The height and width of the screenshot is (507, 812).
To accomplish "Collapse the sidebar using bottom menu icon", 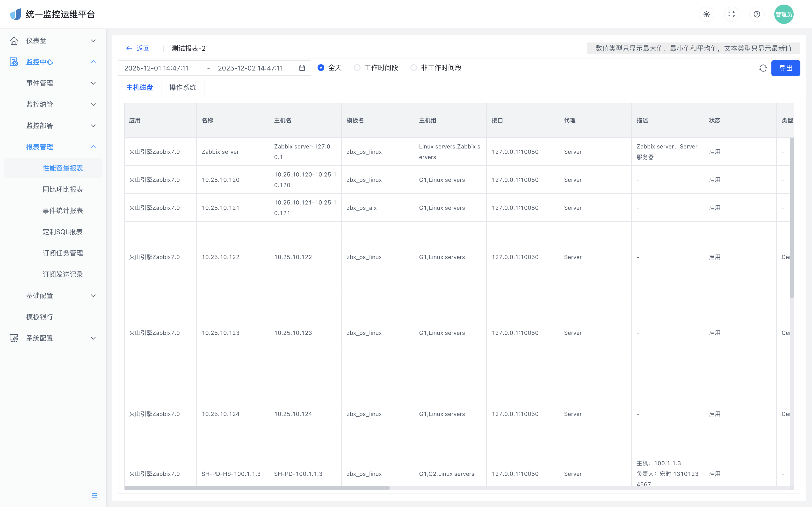I will pos(95,495).
